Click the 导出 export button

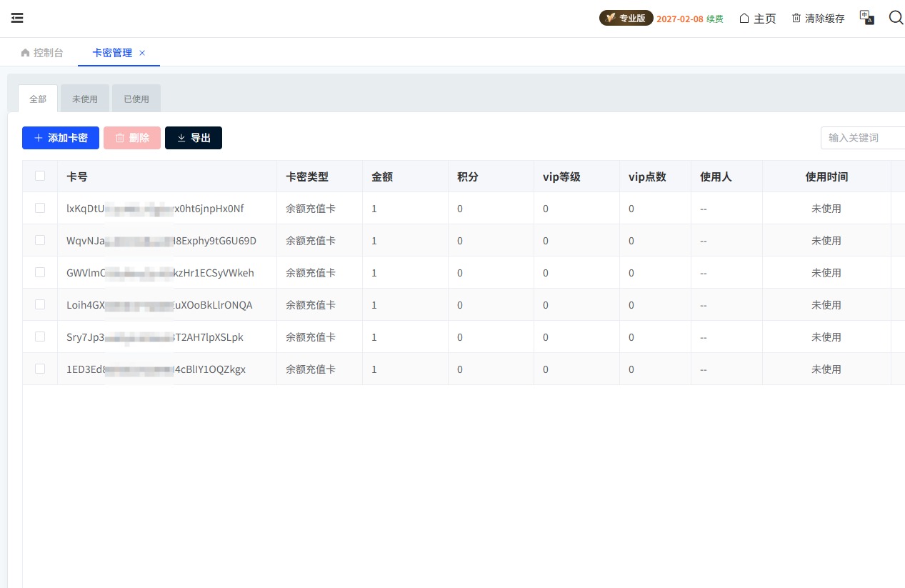point(194,138)
